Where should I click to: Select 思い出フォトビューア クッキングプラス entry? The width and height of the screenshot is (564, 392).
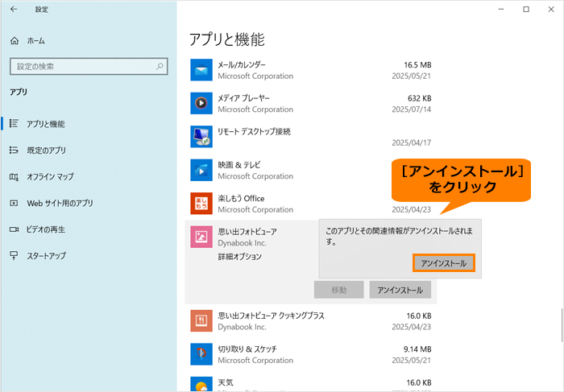point(271,316)
